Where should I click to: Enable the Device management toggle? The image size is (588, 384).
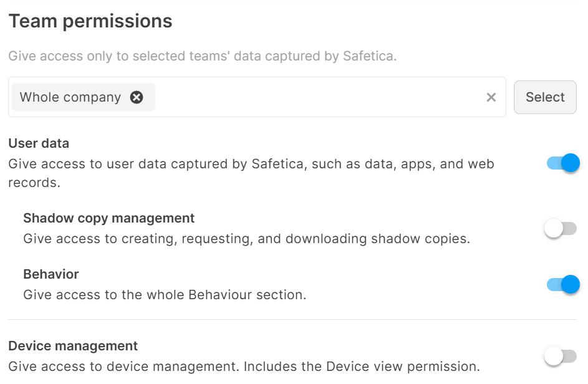pos(561,357)
